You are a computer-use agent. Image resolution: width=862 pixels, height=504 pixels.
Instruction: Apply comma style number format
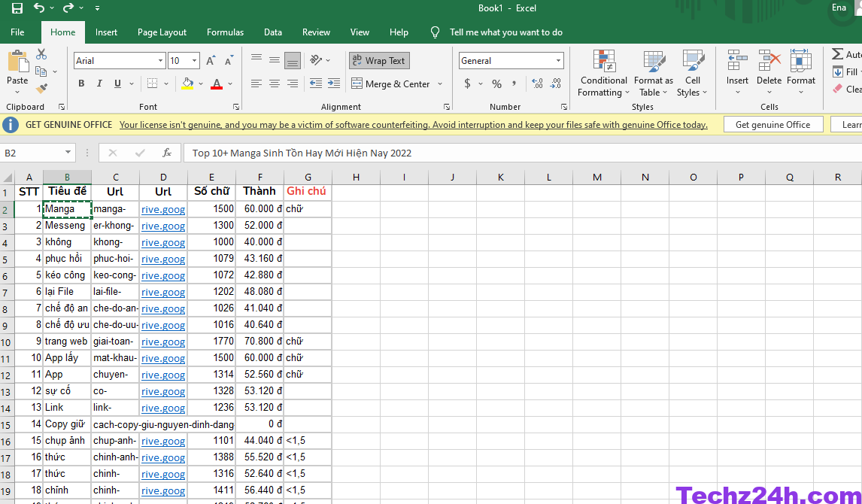coord(514,84)
